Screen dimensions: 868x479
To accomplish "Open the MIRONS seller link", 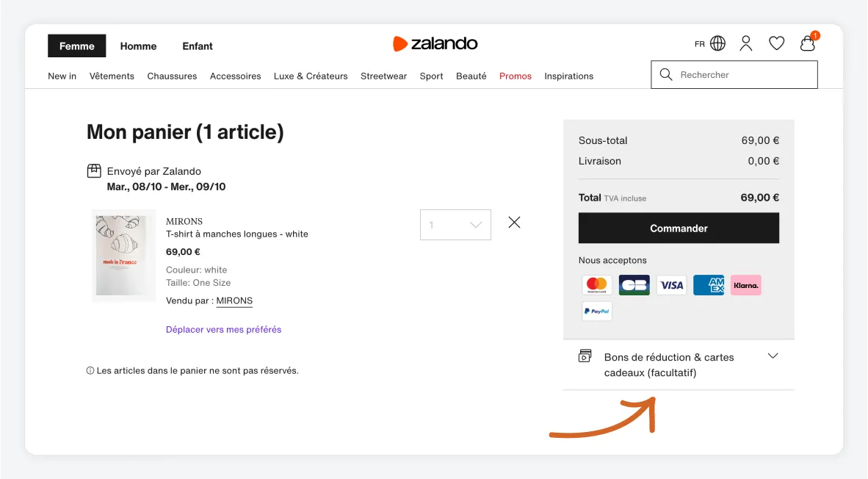I will point(234,301).
